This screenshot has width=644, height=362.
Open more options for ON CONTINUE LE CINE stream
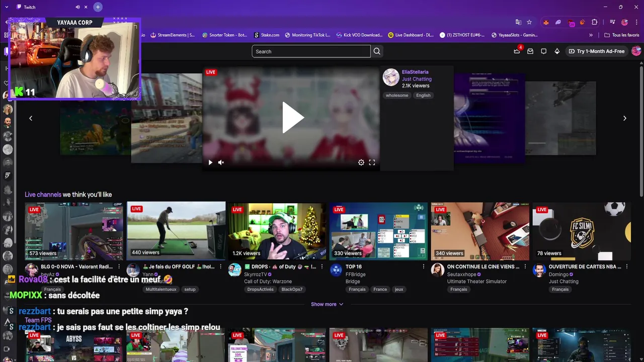pyautogui.click(x=525, y=266)
